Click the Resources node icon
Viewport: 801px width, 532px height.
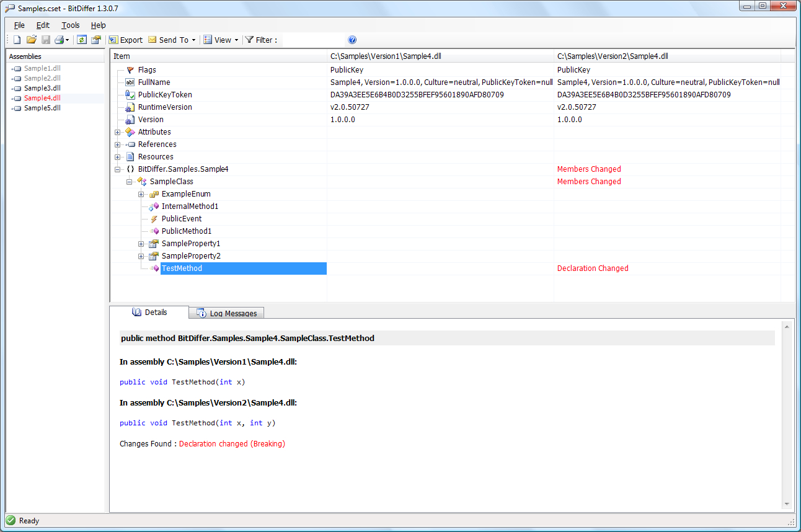[x=130, y=157]
